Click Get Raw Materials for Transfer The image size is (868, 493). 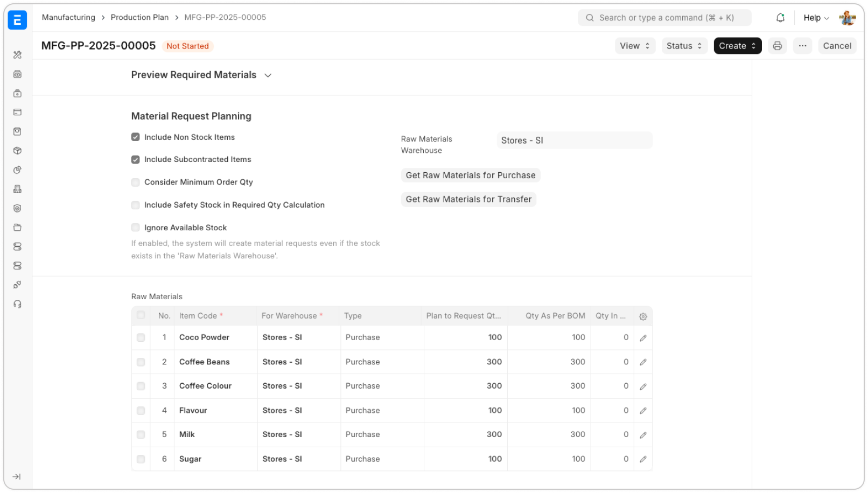click(468, 200)
